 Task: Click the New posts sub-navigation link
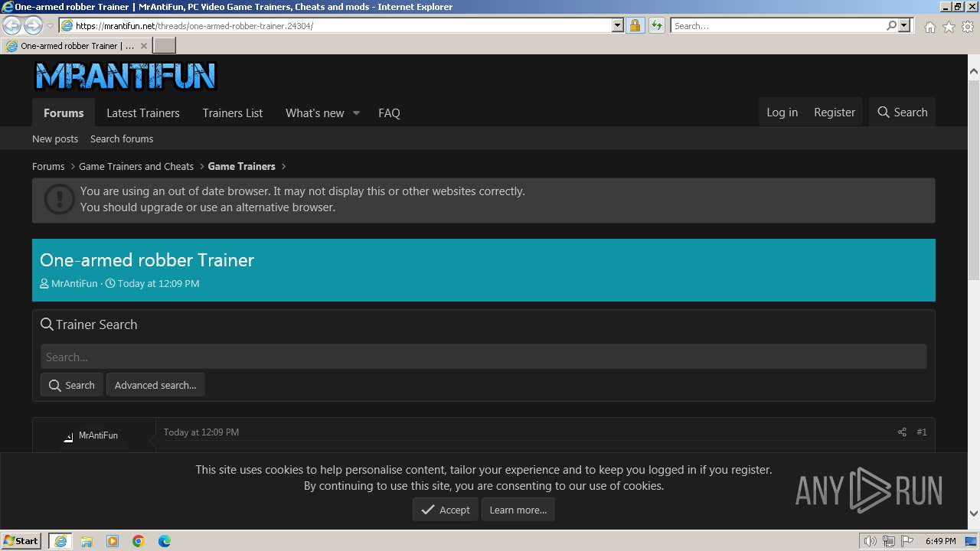coord(55,139)
